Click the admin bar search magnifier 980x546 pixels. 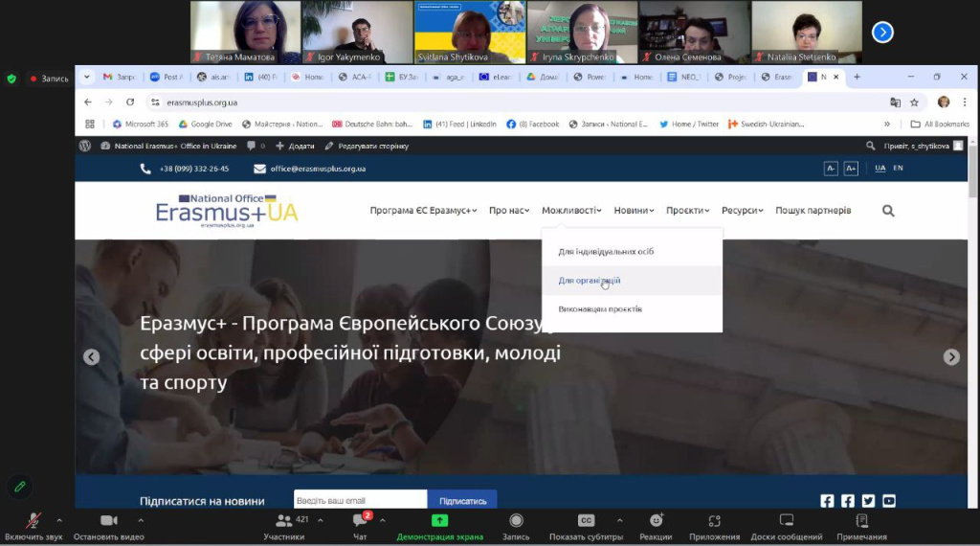point(870,146)
